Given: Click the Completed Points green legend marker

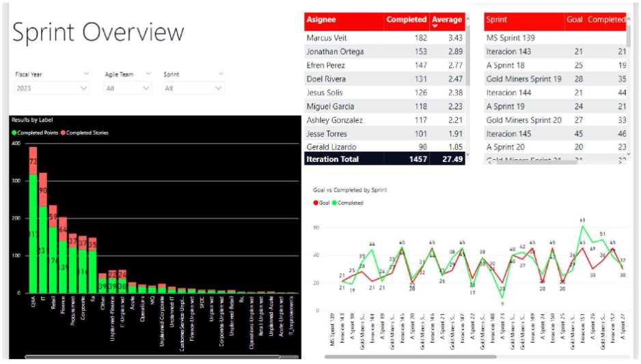Looking at the screenshot, I should 14,132.
